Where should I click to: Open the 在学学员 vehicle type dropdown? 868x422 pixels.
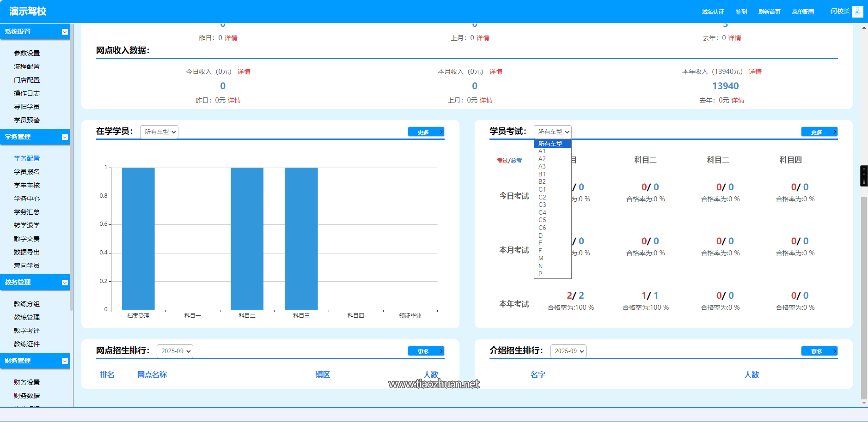(x=159, y=132)
